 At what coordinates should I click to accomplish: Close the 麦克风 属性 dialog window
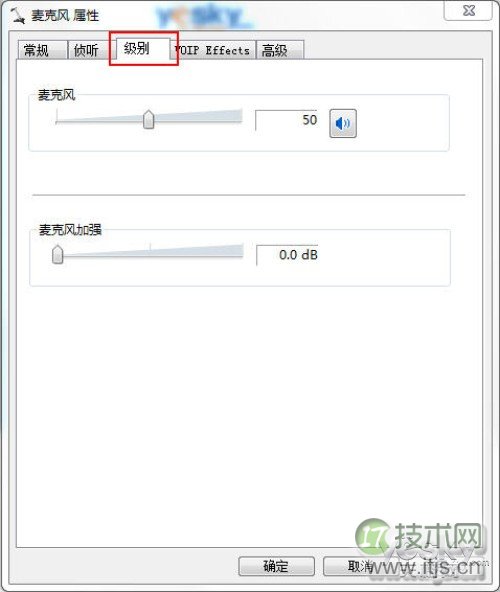pos(468,10)
